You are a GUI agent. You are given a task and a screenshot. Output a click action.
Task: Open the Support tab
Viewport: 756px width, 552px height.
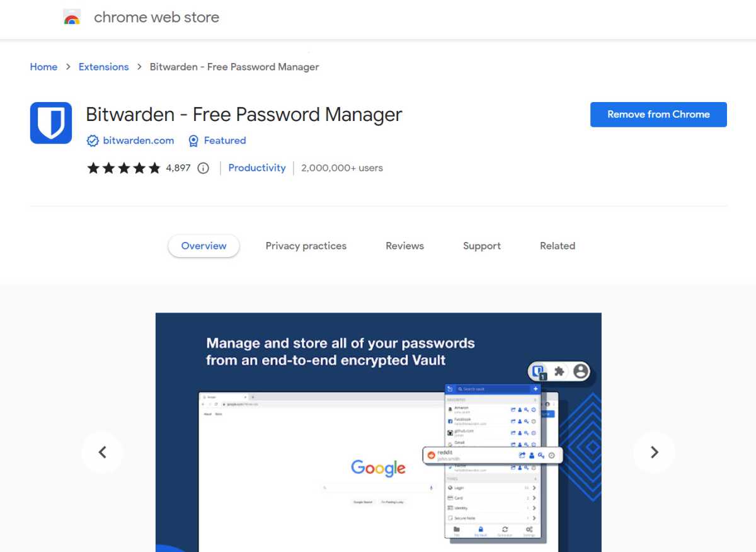click(482, 246)
